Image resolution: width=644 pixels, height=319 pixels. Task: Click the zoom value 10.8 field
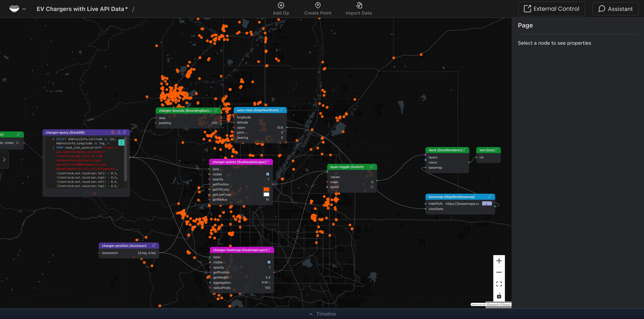click(x=280, y=127)
